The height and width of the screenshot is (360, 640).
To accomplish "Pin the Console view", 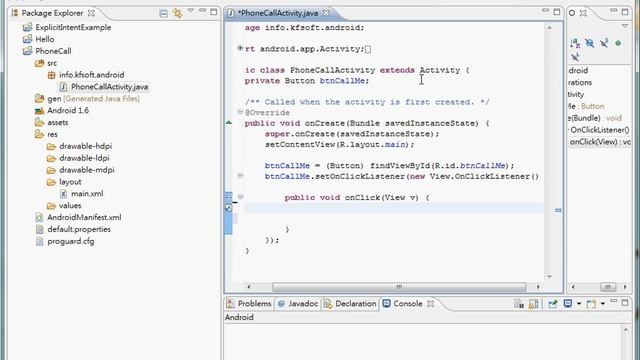I will click(x=553, y=304).
